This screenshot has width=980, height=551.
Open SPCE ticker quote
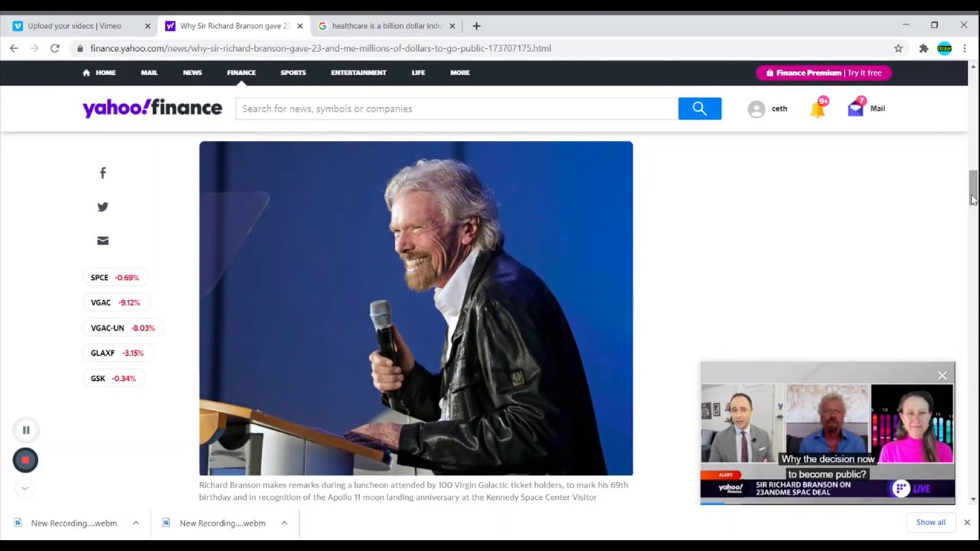(x=115, y=278)
